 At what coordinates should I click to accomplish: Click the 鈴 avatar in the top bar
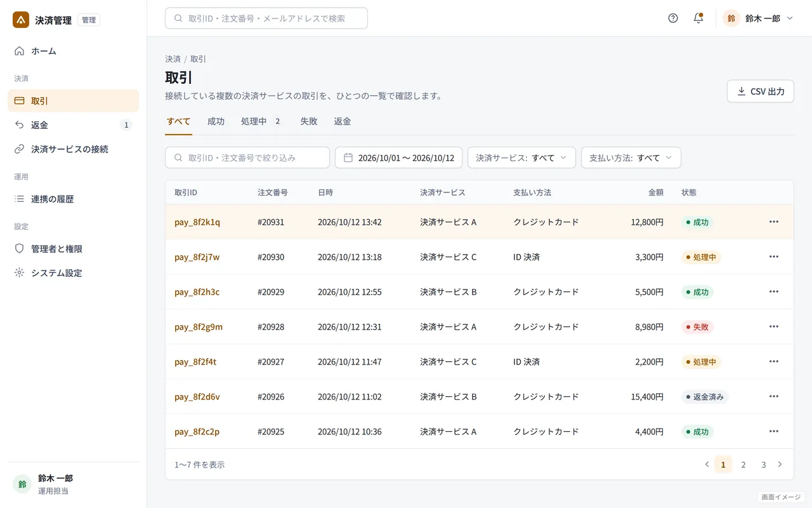click(731, 18)
